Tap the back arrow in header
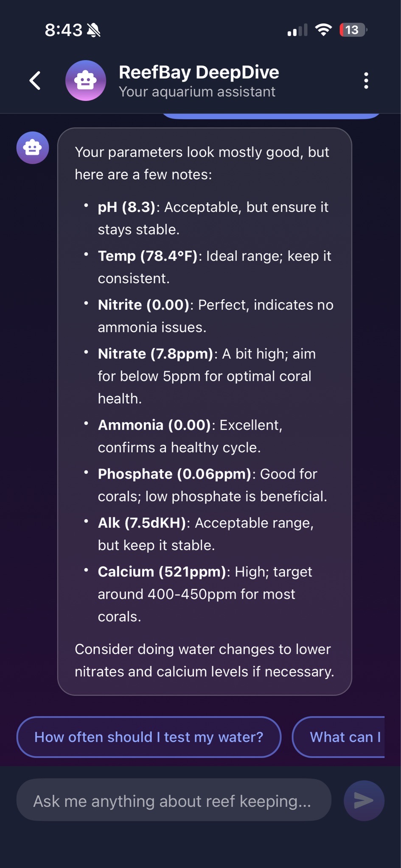The width and height of the screenshot is (401, 868). tap(35, 81)
